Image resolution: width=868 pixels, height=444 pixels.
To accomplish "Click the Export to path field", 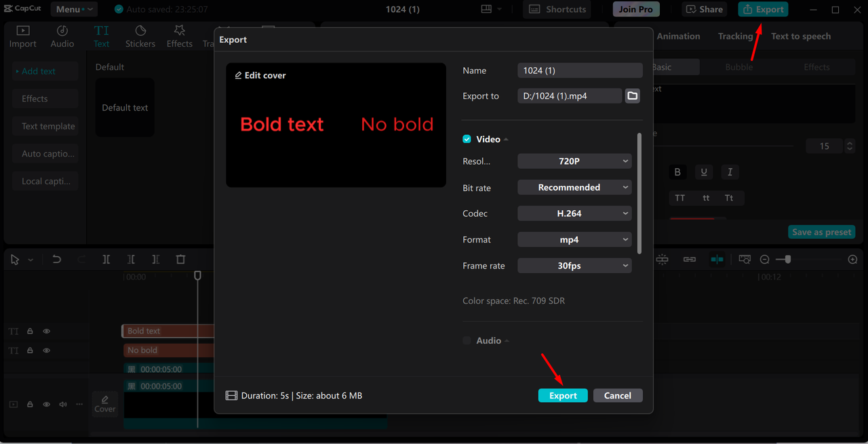I will point(570,96).
